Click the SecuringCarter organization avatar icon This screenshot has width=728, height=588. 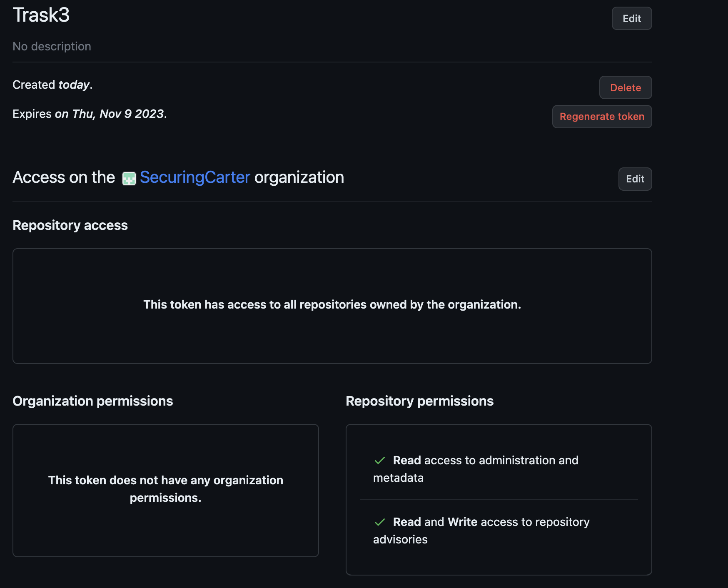(130, 178)
